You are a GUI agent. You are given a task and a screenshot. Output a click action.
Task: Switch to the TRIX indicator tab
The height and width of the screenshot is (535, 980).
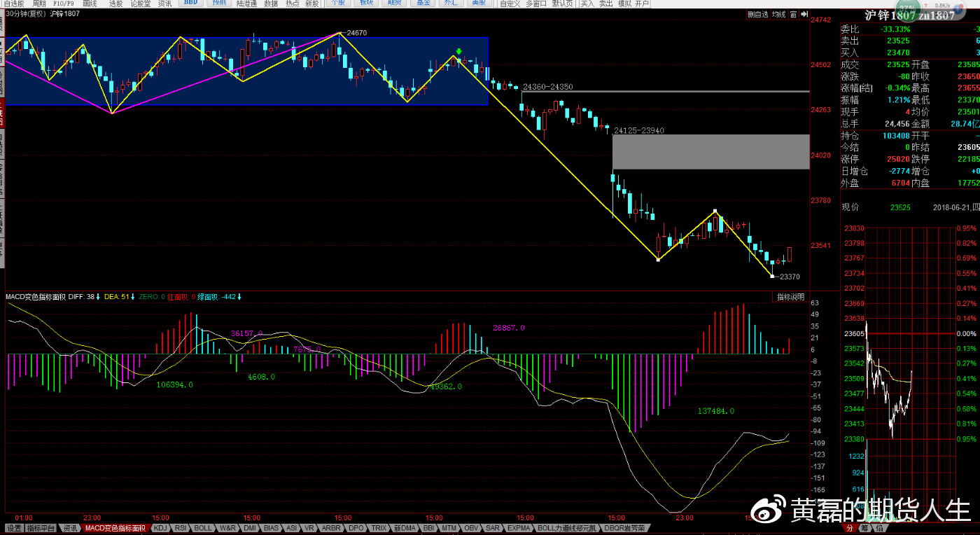pyautogui.click(x=379, y=528)
